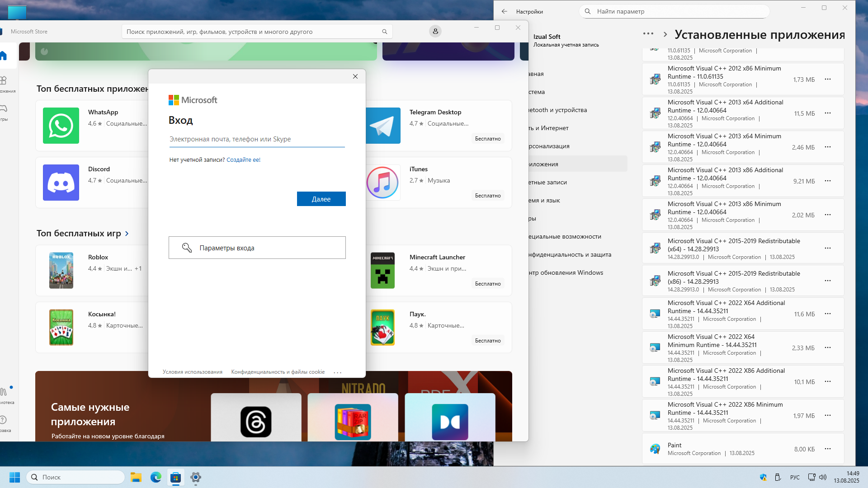Screen dimensions: 868x488
Task: Select Конфиденциальность и защита in Settings
Action: (578, 254)
